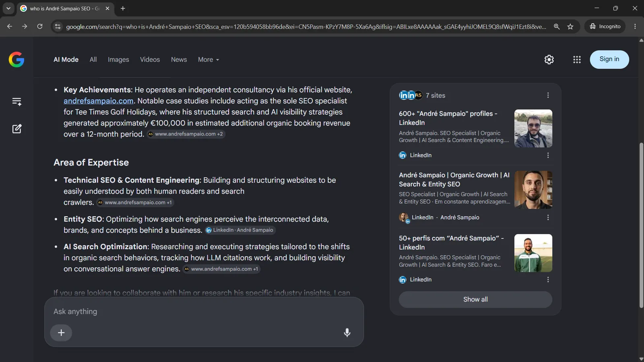The width and height of the screenshot is (644, 362).
Task: Bookmark this page with star icon
Action: tap(570, 27)
